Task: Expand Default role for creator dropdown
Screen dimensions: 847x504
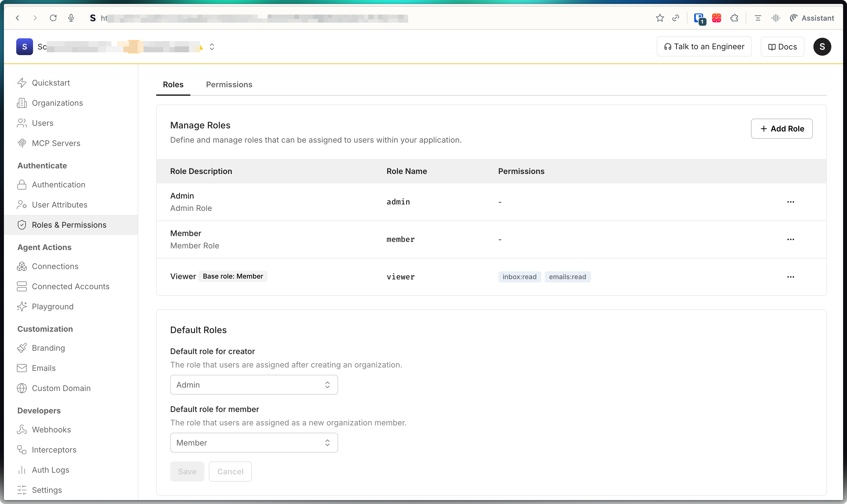Action: click(254, 385)
